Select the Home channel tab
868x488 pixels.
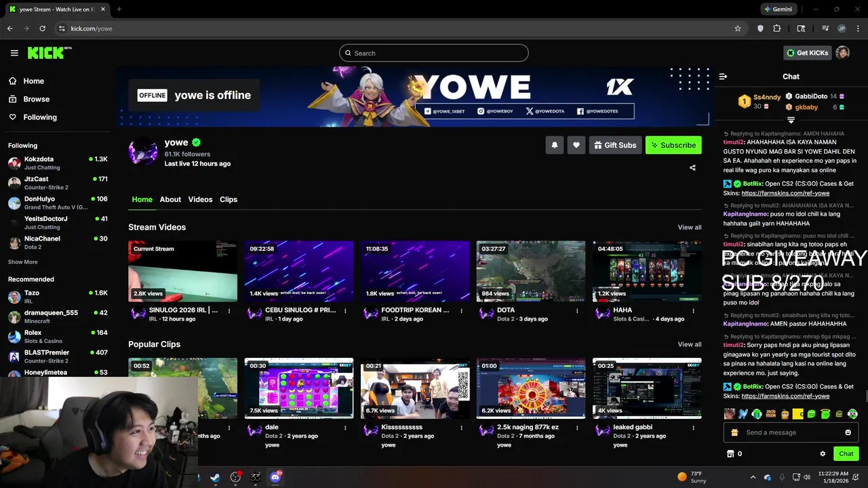click(x=142, y=199)
